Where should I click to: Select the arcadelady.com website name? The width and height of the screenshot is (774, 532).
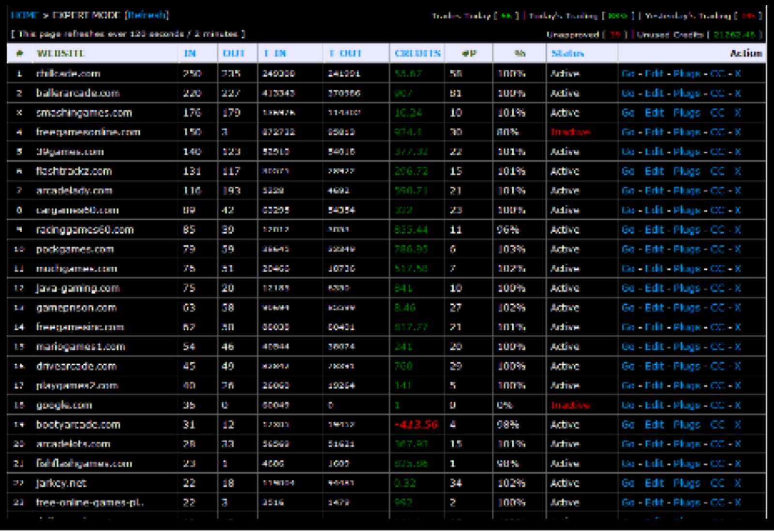[x=74, y=191]
